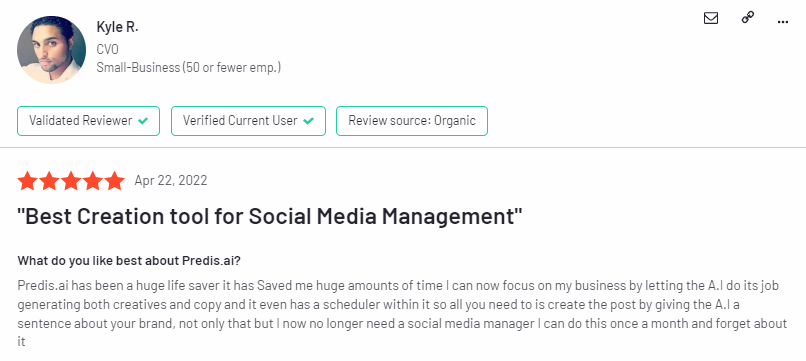Click the fourth rating star
This screenshot has height=361, width=806.
pos(93,181)
